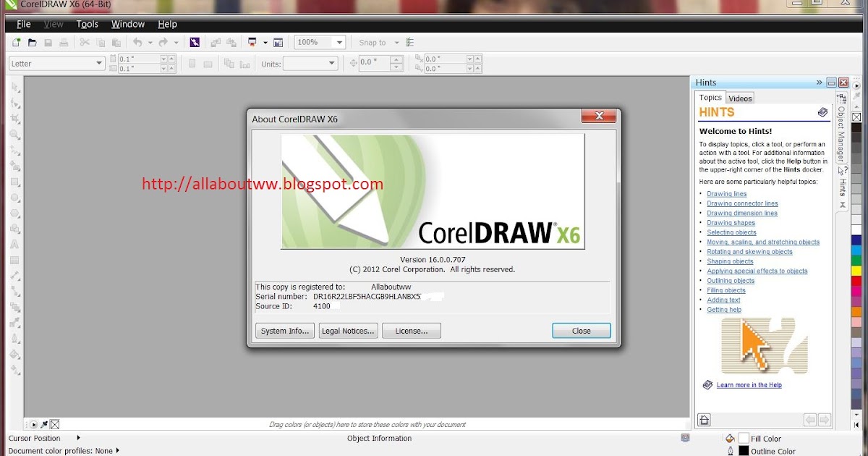
Task: Select the Polygon tool in toolbox
Action: (14, 214)
